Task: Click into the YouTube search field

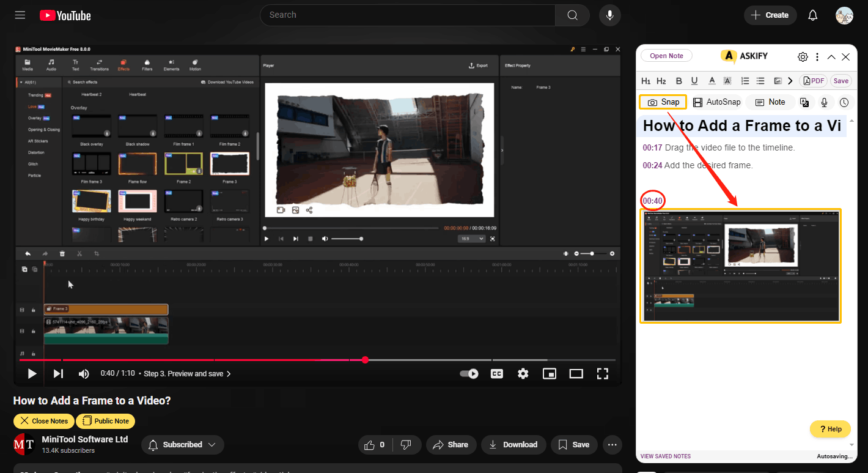Action: (x=407, y=15)
